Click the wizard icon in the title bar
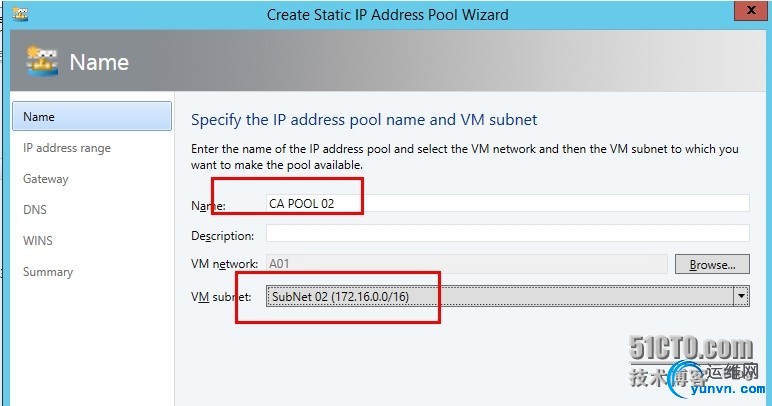Image resolution: width=772 pixels, height=406 pixels. tap(20, 14)
